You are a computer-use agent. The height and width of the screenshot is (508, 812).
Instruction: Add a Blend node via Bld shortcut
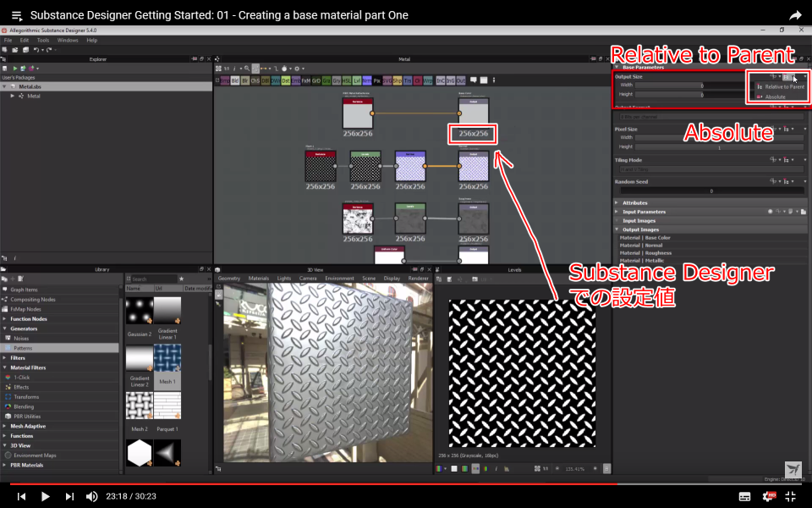coord(235,81)
